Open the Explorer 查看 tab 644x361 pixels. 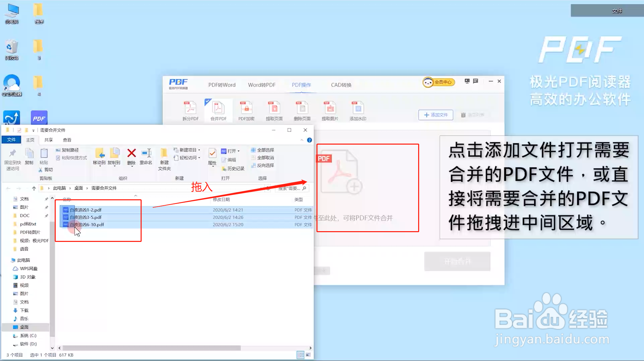pyautogui.click(x=67, y=140)
